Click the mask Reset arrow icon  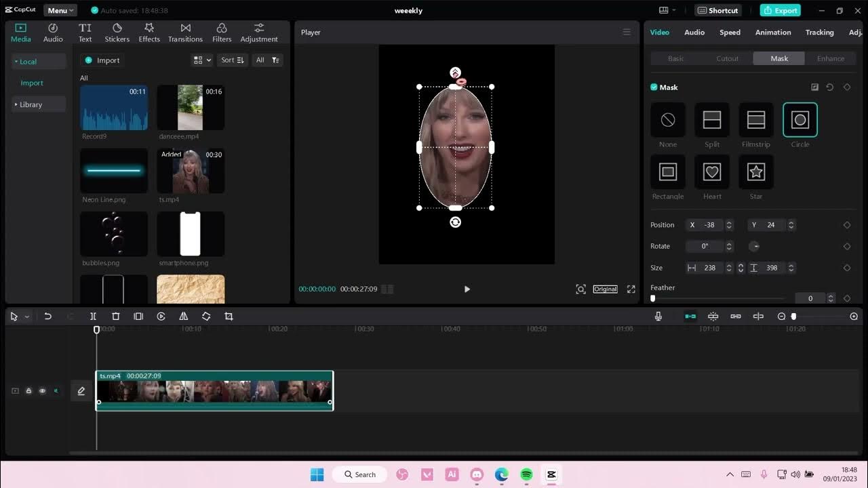click(x=829, y=87)
